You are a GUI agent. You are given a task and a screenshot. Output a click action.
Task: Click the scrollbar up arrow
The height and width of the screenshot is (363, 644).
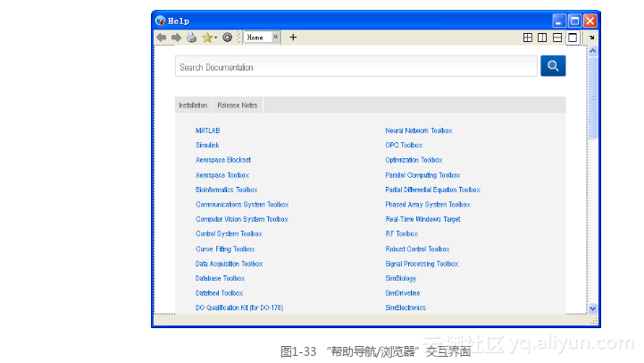pos(592,51)
